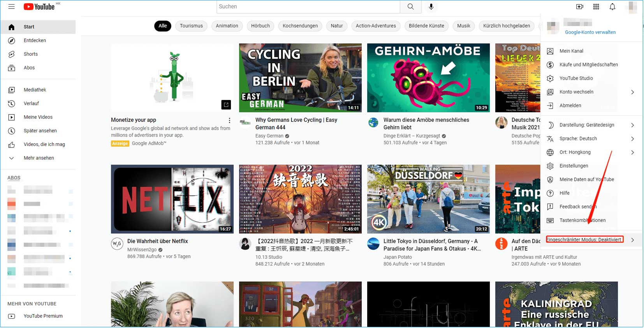
Task: Select the Tourismus filter chip
Action: tap(191, 26)
